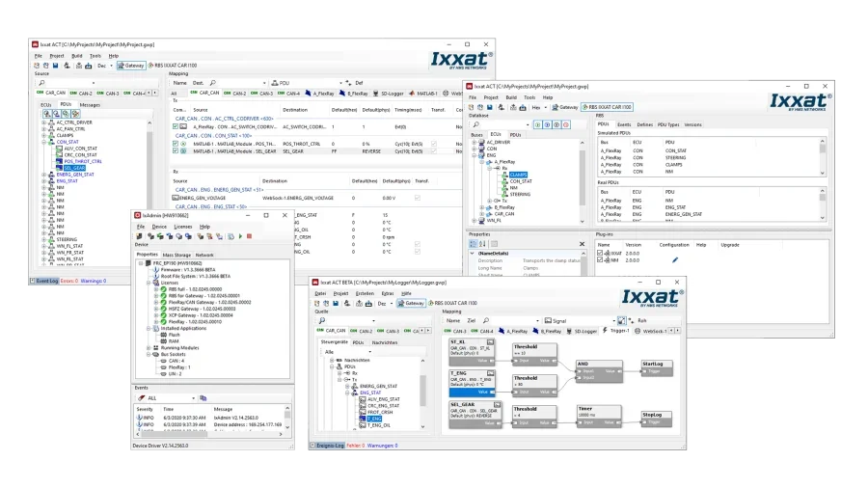This screenshot has width=868, height=488.
Task: Expand the ENERG_GEN_STAT node in Source tree
Action: click(43, 175)
